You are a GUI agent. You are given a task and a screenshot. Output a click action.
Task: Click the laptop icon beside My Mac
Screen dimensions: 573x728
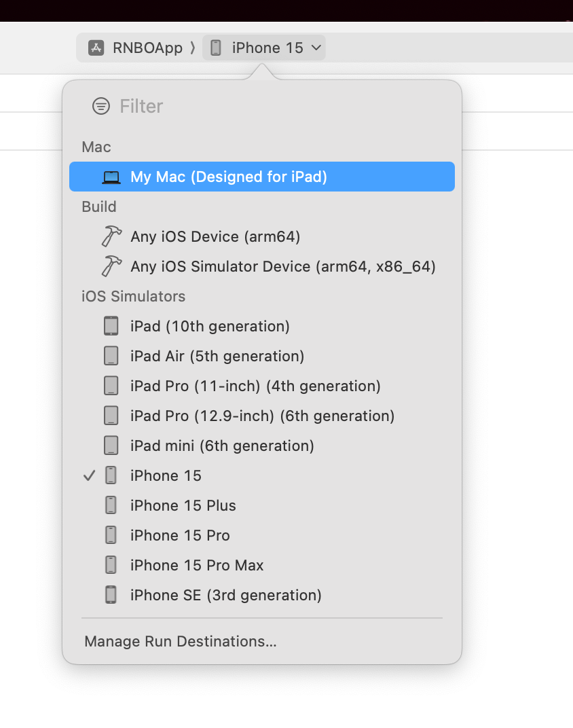[111, 177]
